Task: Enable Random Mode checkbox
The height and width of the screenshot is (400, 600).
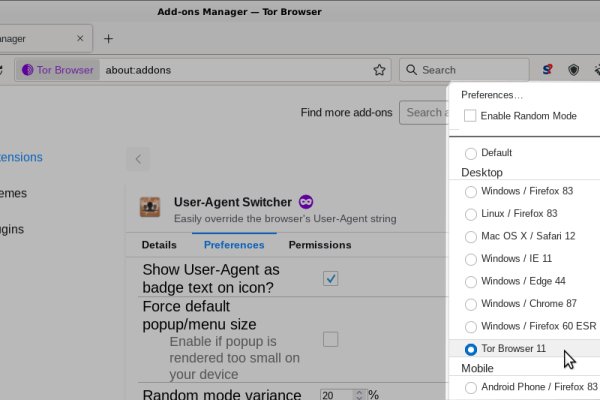Action: [470, 116]
